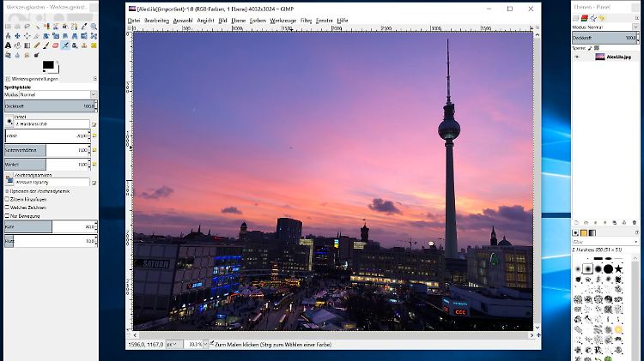Enable the Zittern hinzufügen checkbox
Screen dimensions: 644x361
(x=7, y=198)
